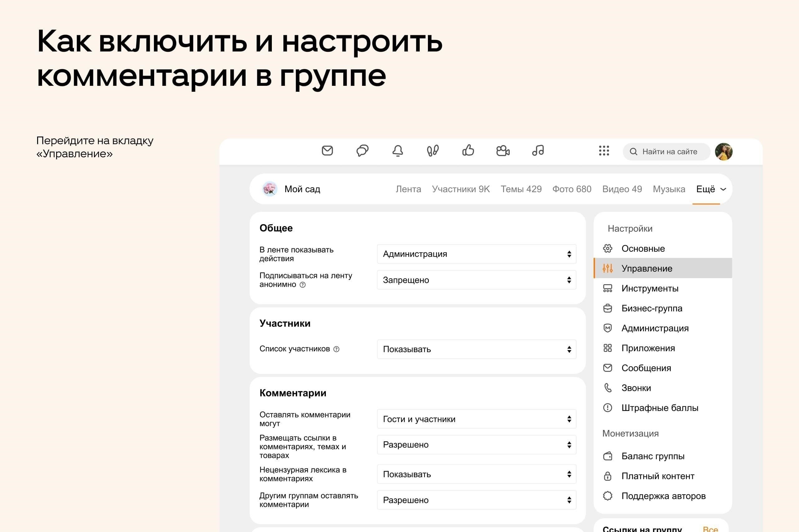Screen dimensions: 799x532
Task: Expand the Ещё tab menu
Action: click(x=710, y=189)
